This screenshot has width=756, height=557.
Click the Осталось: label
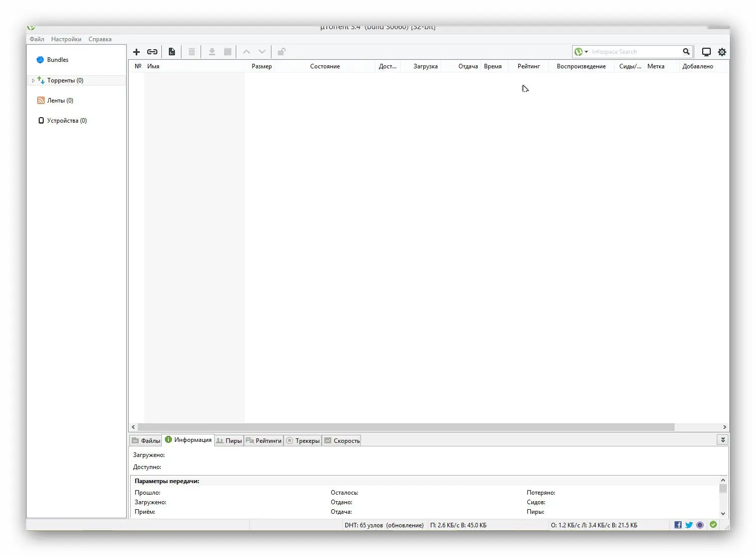pos(344,493)
